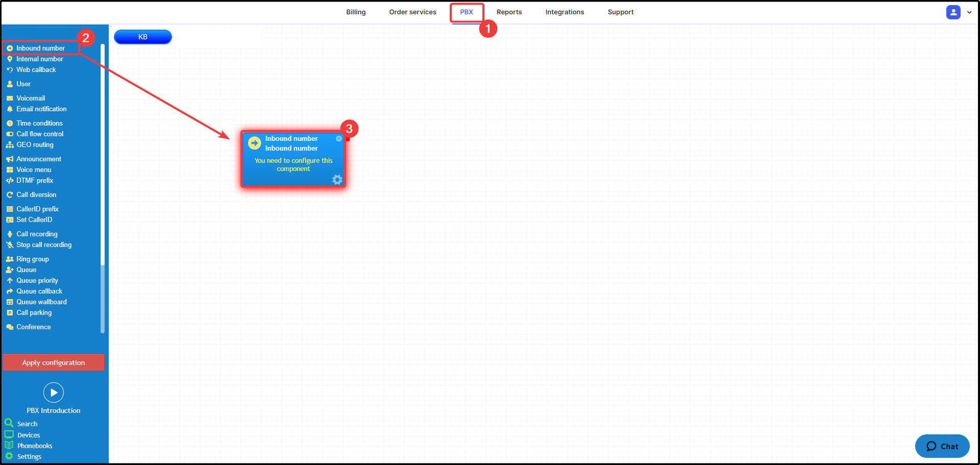
Task: Open the Chat widget
Action: 942,446
